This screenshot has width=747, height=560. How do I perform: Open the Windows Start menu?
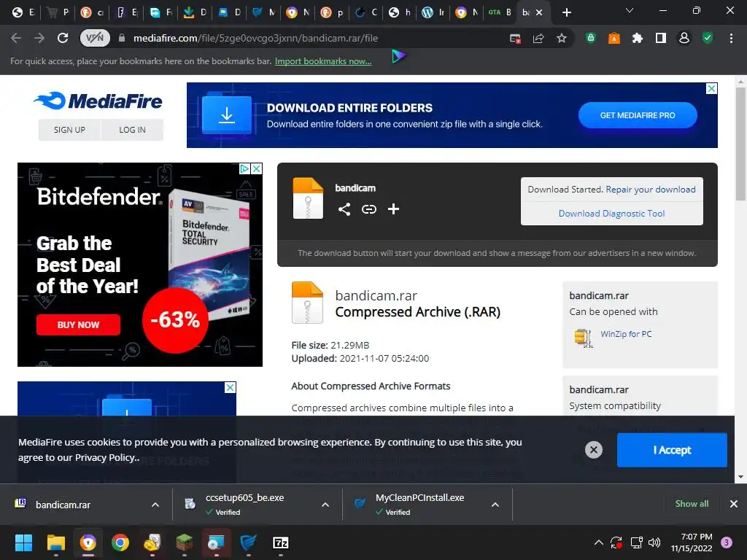pos(24,542)
